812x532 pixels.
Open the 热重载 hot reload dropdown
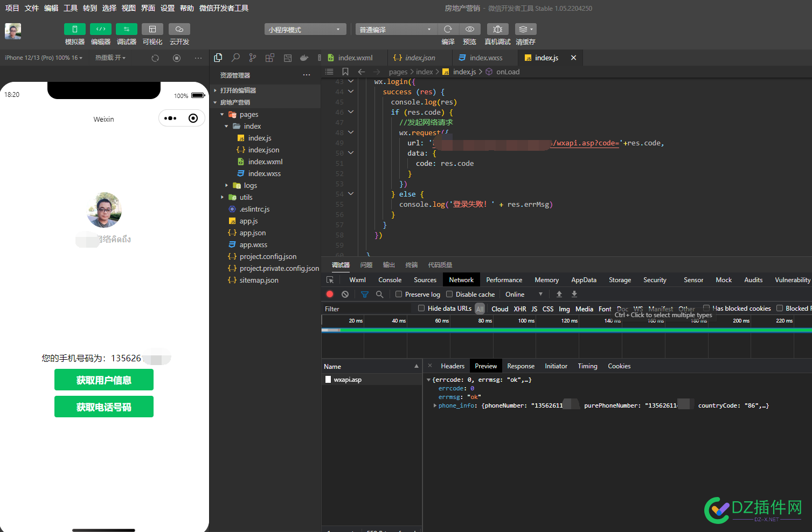[110, 58]
